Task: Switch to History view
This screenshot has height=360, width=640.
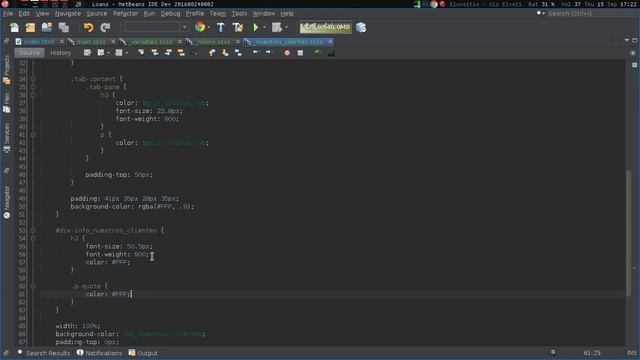Action: tap(60, 53)
